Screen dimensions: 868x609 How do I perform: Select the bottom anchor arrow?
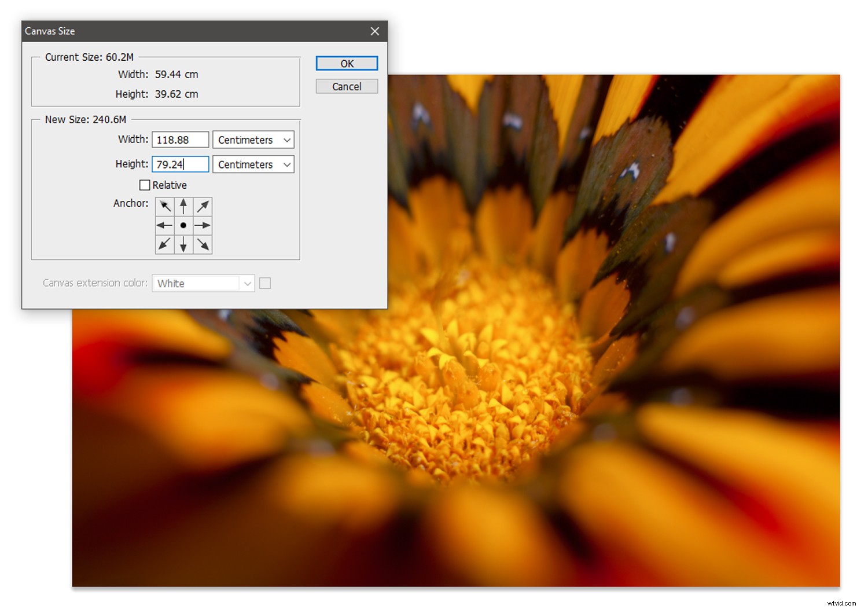(183, 244)
